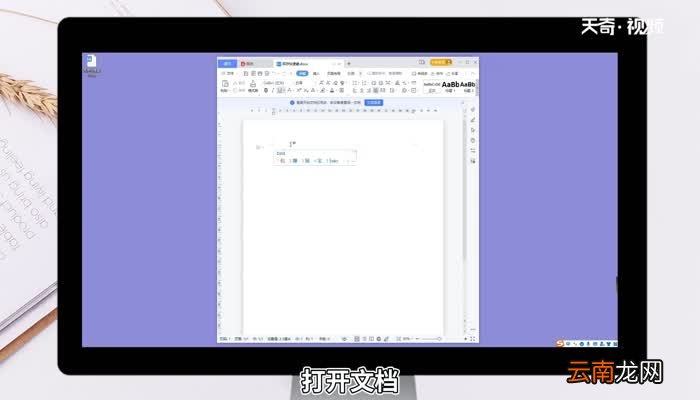This screenshot has width=700, height=400.
Task: Click the Distributed alignment icon
Action: 382,90
